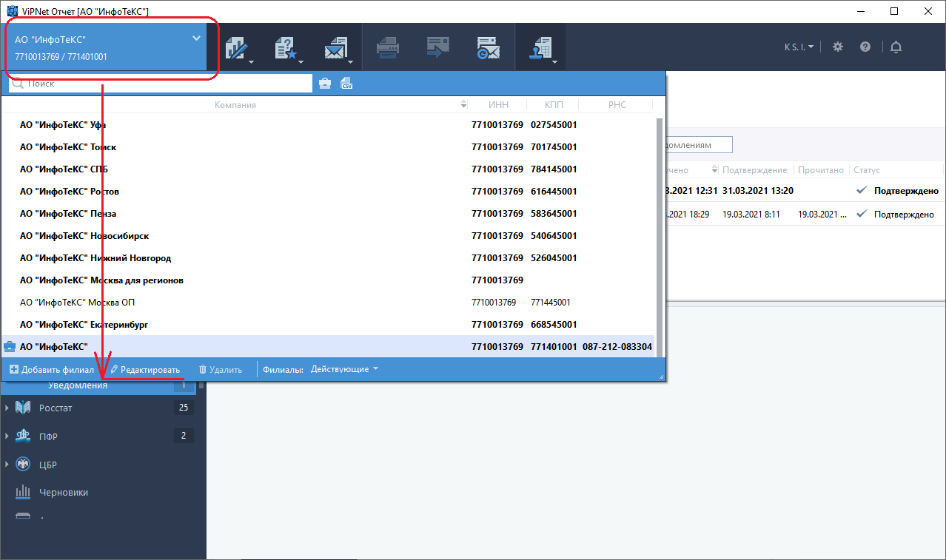Screen dimensions: 946x560
Task: Click the stamp and document toolbar icon
Action: tap(540, 47)
